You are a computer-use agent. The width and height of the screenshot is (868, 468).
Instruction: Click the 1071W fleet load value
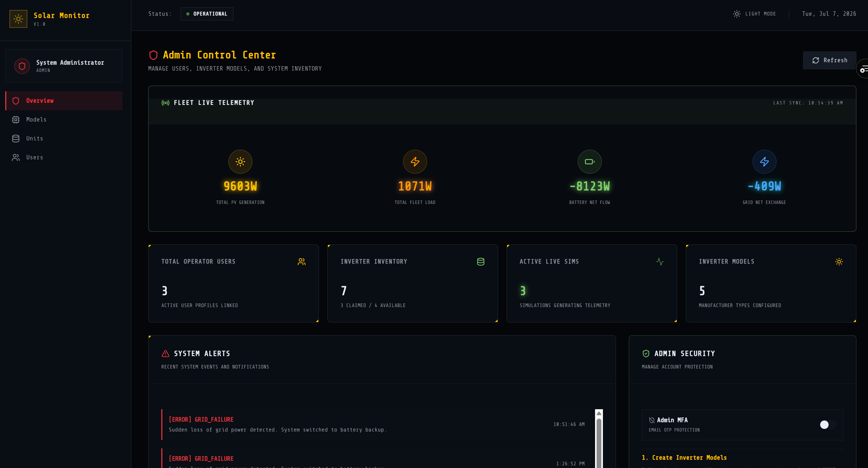click(x=415, y=186)
